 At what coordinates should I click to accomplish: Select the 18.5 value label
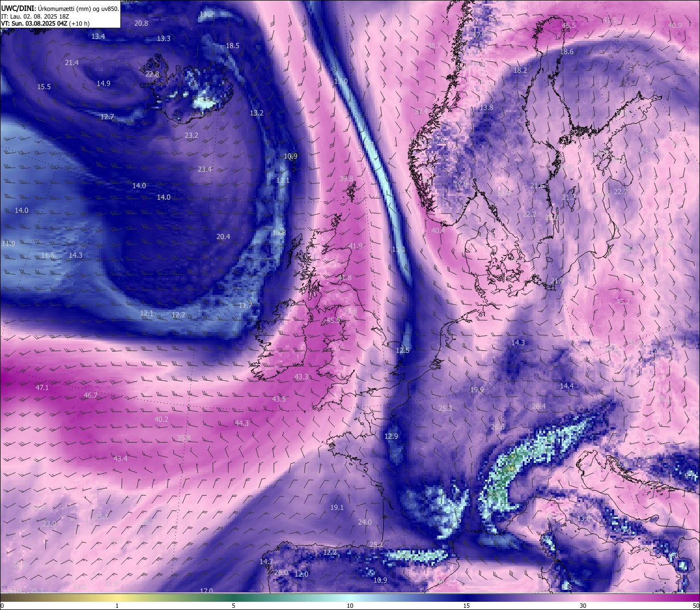click(232, 45)
